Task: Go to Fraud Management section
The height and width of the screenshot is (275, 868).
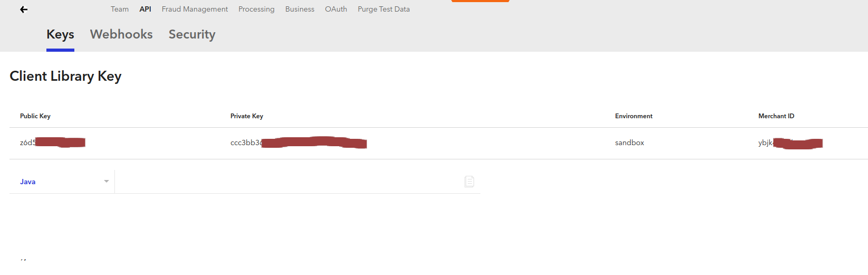Action: point(195,9)
